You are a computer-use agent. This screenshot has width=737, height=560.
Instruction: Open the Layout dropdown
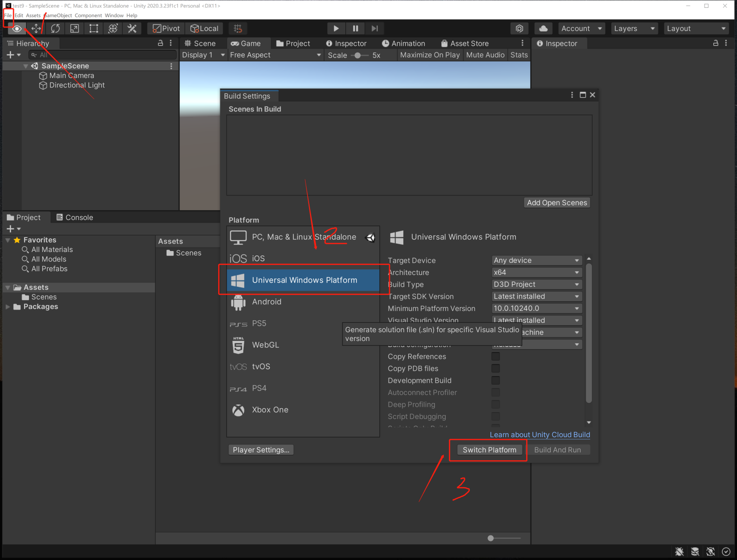click(696, 28)
